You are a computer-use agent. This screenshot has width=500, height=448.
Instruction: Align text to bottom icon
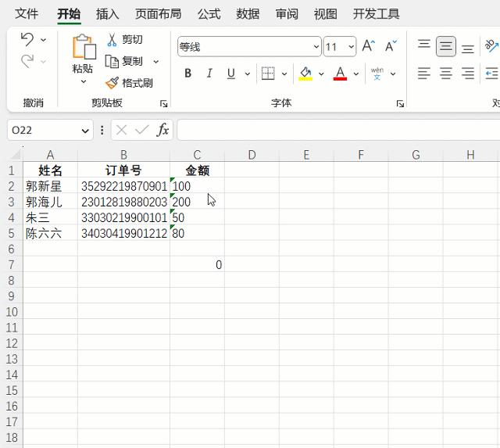(x=468, y=48)
